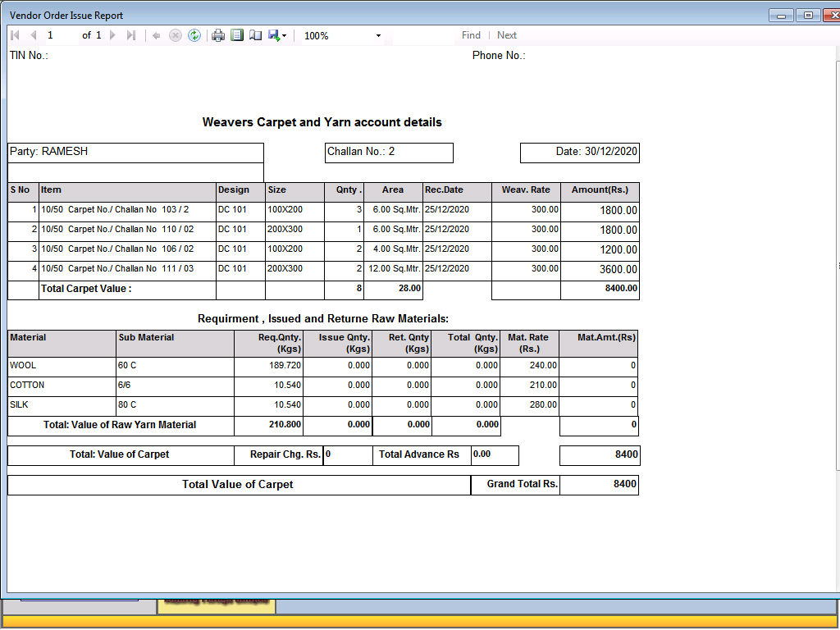Jump to the last page of report

click(x=131, y=35)
